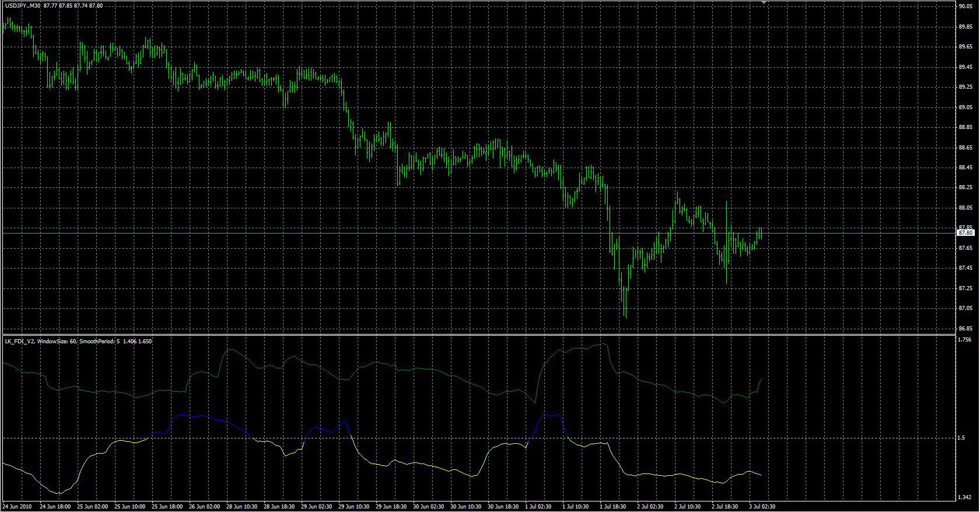The height and width of the screenshot is (512, 980).
Task: Click the 89.05 price scale label
Action: (x=966, y=107)
